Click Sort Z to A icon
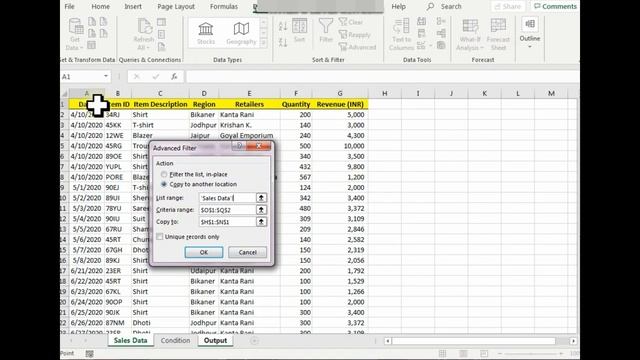 tap(283, 42)
